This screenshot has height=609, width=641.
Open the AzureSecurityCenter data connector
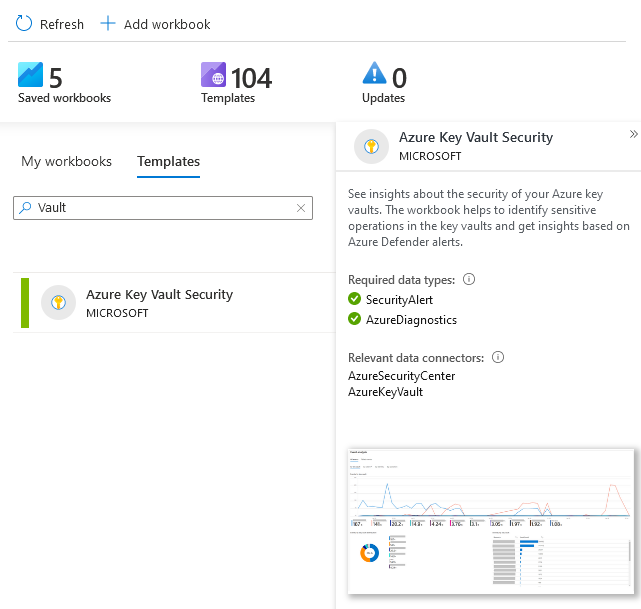(x=401, y=376)
